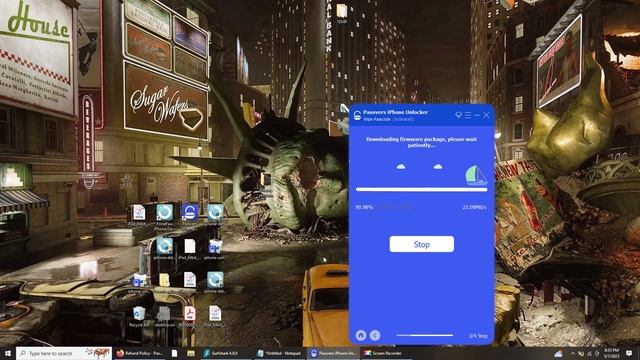
Task: Click the Passvers lock logo in title bar
Action: click(x=357, y=116)
